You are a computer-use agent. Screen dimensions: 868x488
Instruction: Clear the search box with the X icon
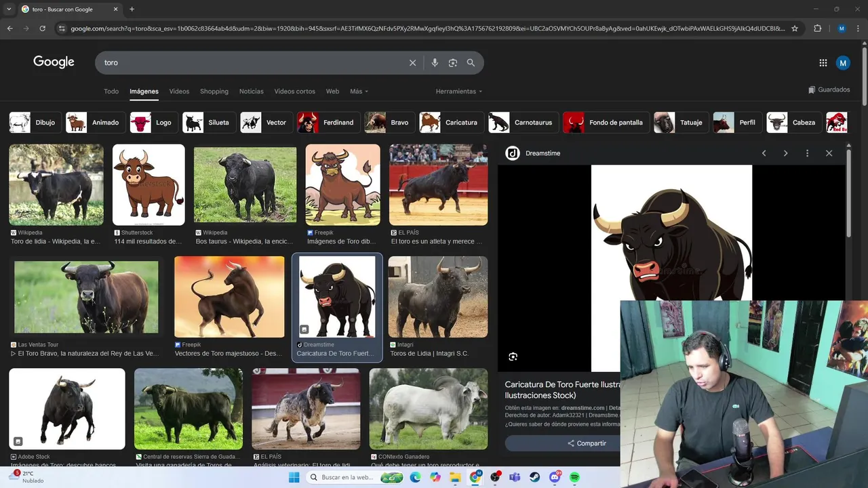click(x=412, y=62)
